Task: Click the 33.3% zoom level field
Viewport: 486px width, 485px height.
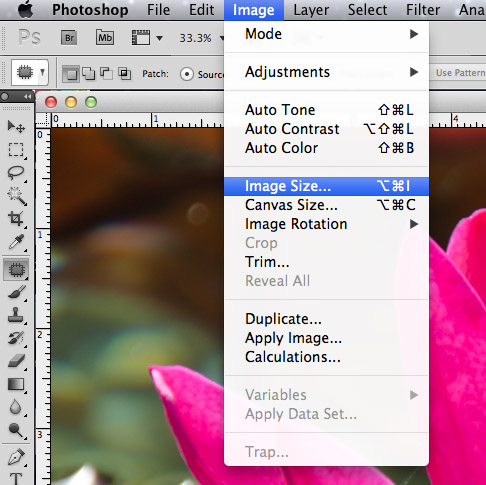Action: tap(195, 38)
